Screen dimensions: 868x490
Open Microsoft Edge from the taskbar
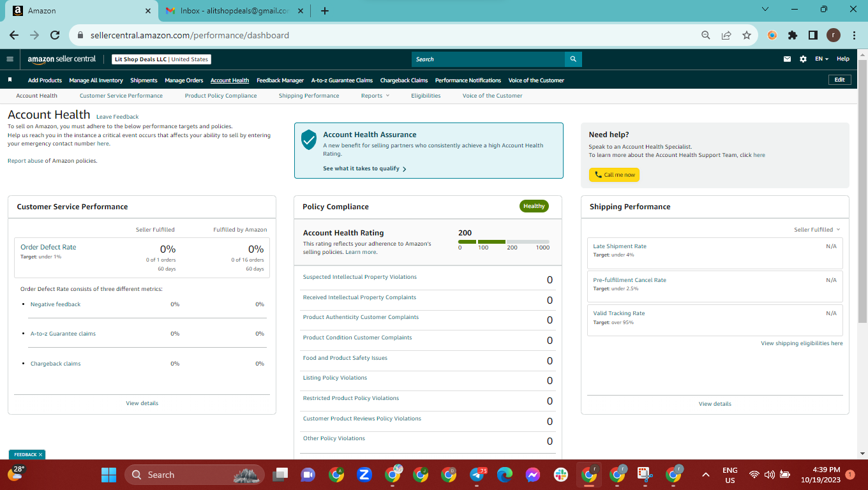[505, 475]
